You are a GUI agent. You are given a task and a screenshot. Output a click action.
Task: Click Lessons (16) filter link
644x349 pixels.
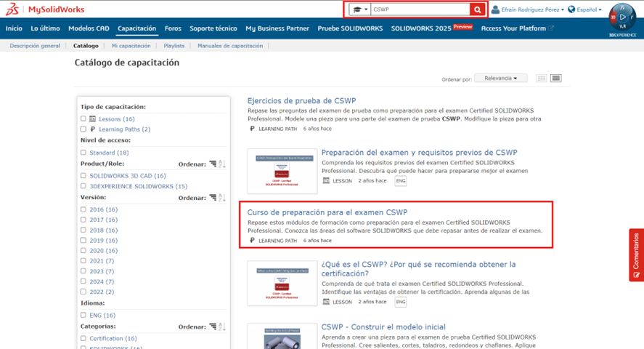click(117, 119)
